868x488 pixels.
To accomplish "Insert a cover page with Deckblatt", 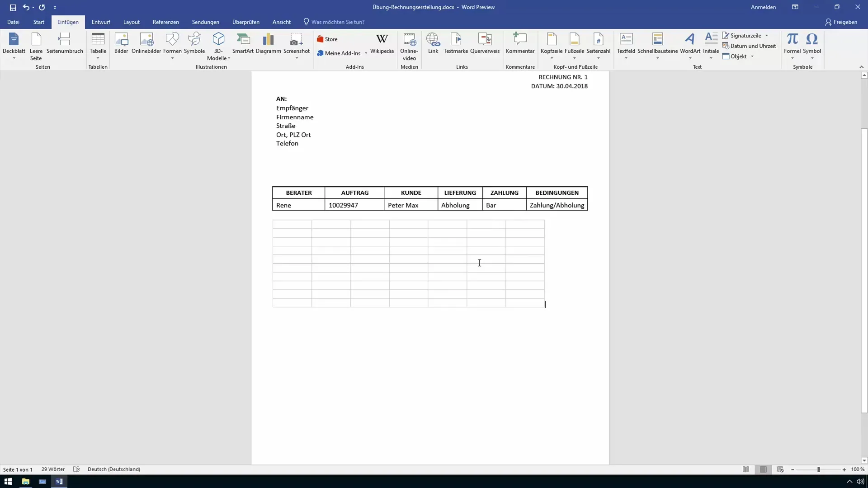I will 14,46.
